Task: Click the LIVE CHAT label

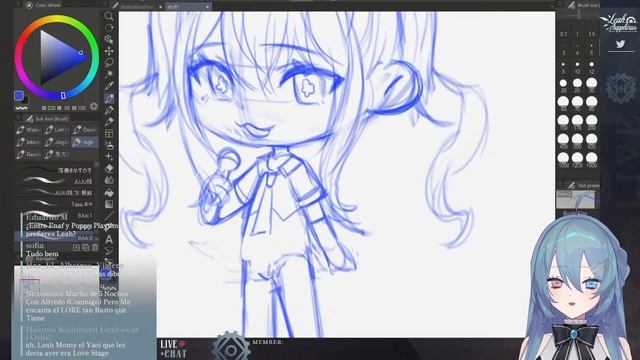Action: [x=173, y=349]
